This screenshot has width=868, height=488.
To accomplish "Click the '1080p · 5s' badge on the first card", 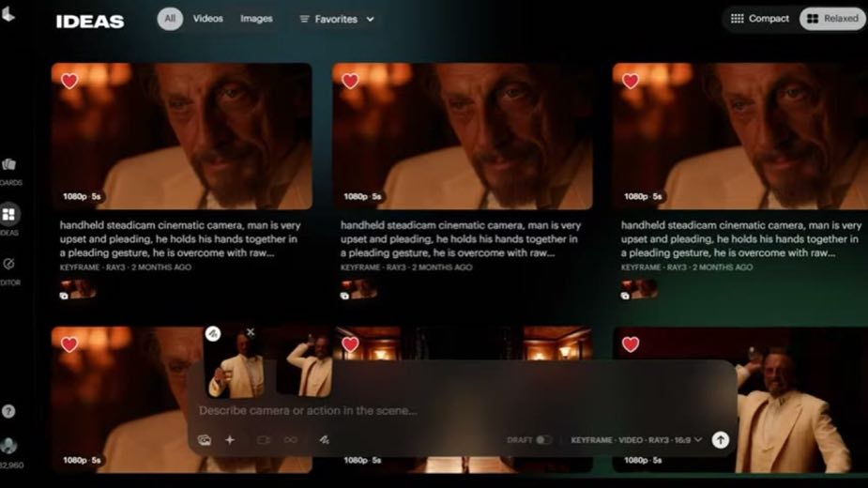I will [x=82, y=197].
